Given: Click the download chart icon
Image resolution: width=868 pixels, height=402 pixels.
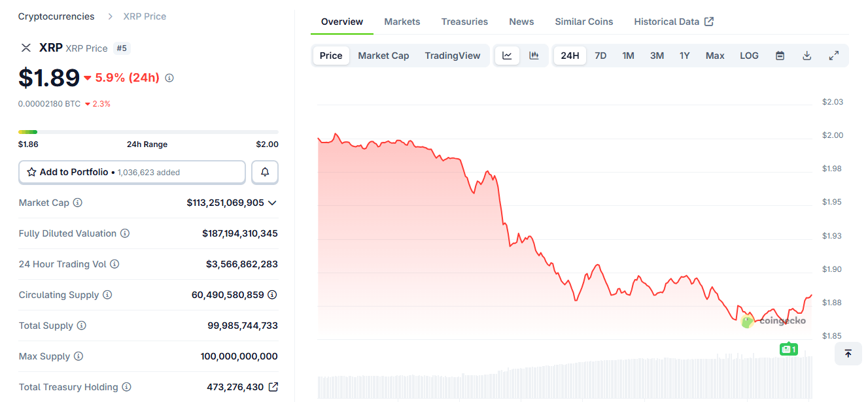Looking at the screenshot, I should click(x=807, y=56).
